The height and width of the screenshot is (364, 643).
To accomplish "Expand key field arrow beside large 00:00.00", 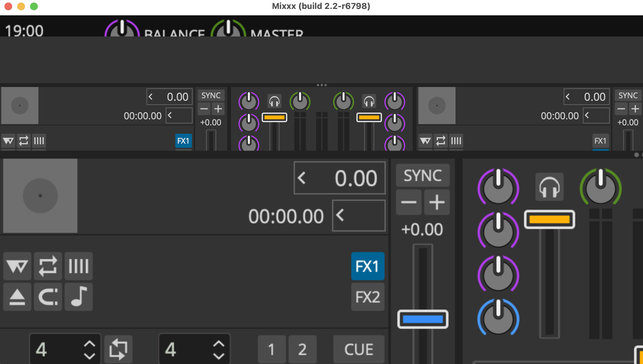I will point(340,215).
